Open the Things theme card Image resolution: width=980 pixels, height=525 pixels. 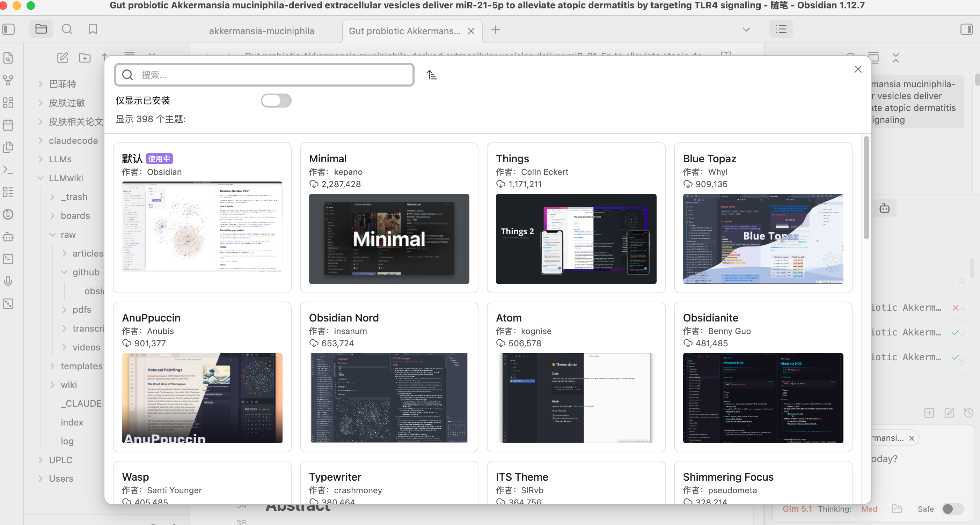click(x=576, y=218)
